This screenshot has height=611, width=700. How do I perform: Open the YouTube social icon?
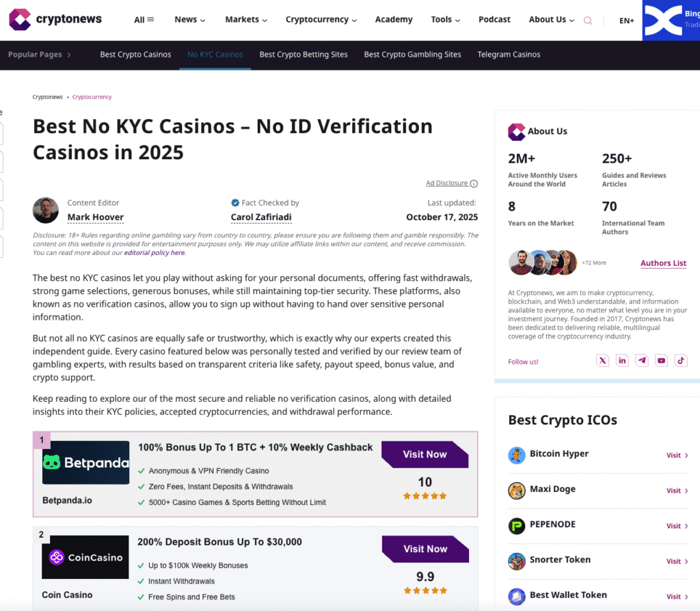pyautogui.click(x=661, y=361)
